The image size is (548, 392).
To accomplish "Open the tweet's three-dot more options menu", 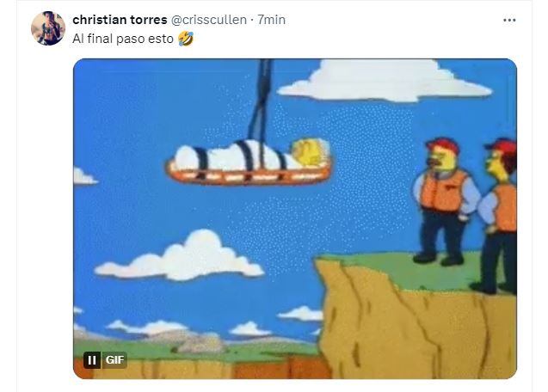I will tap(509, 21).
